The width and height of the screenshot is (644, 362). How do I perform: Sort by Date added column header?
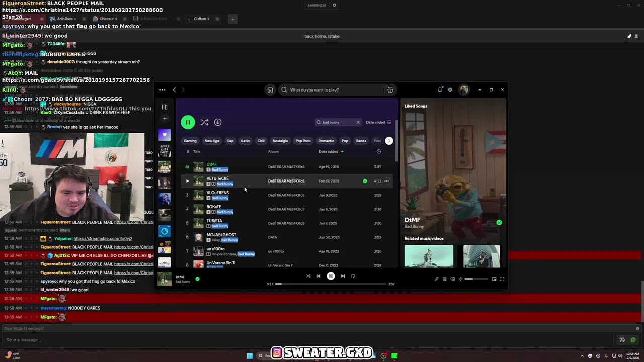tap(331, 151)
